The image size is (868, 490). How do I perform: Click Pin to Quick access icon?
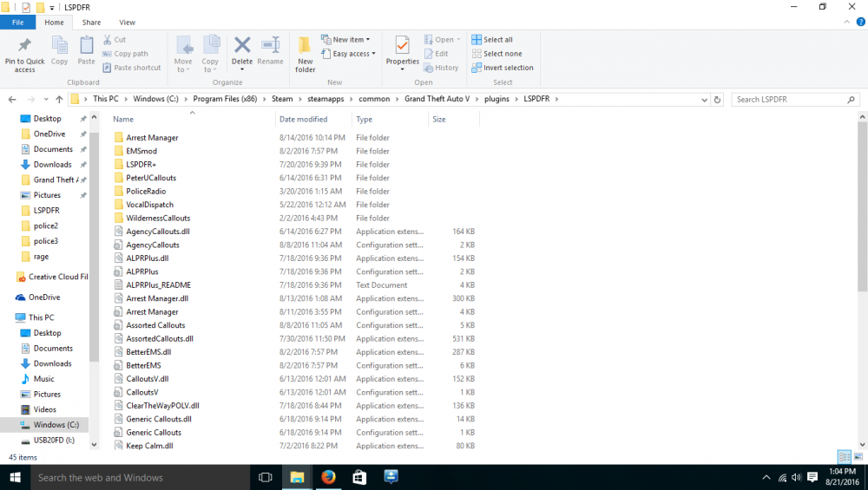pos(24,45)
